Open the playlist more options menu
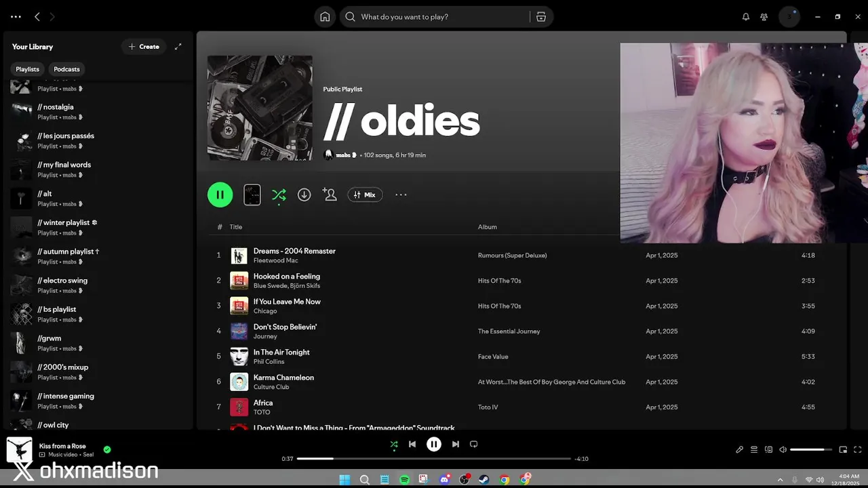The width and height of the screenshot is (868, 488). point(401,195)
